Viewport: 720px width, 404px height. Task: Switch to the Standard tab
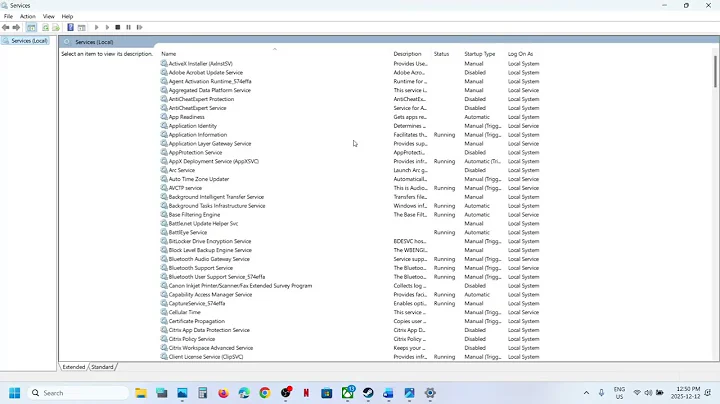[102, 367]
